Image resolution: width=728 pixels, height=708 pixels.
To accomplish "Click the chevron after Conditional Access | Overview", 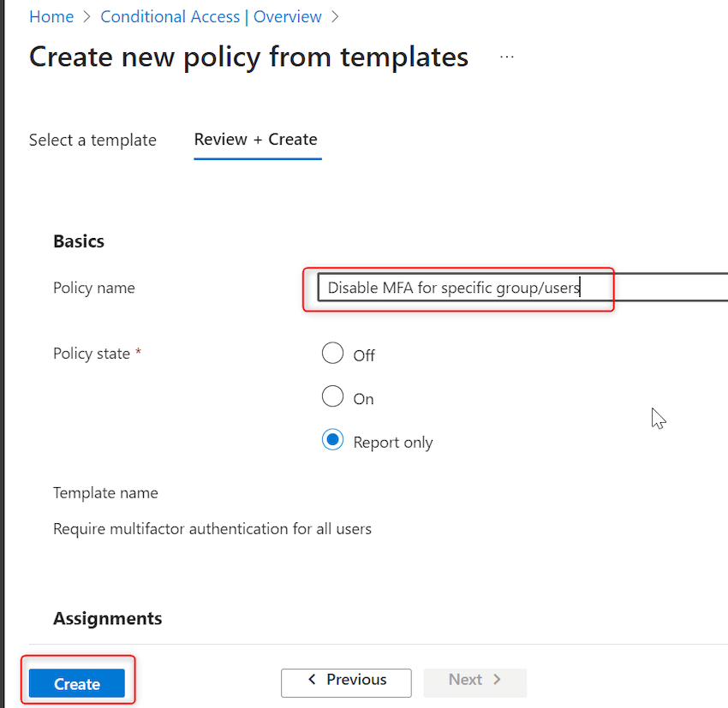I will pos(334,16).
